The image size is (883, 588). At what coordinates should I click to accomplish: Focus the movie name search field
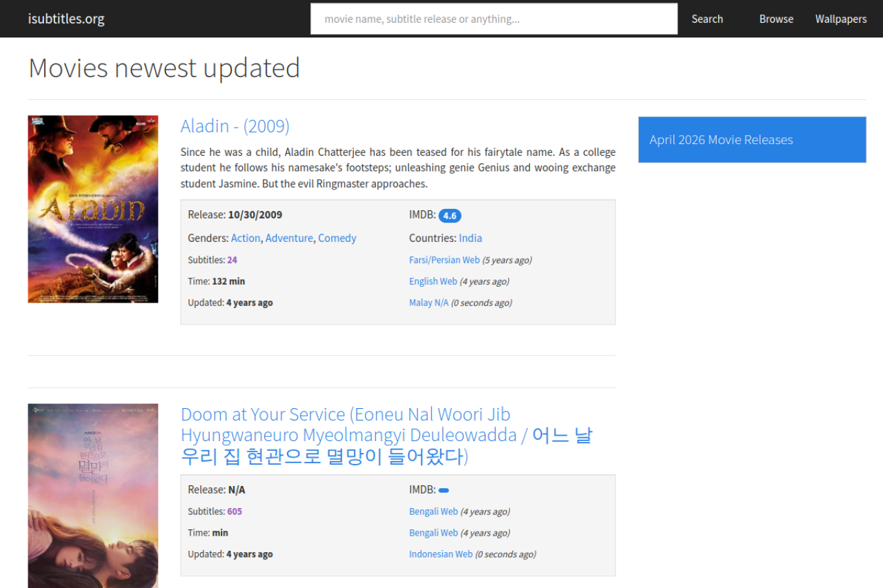(x=494, y=19)
